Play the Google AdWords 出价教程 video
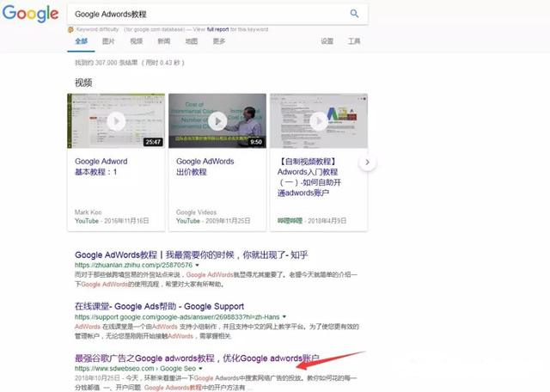 (217, 121)
